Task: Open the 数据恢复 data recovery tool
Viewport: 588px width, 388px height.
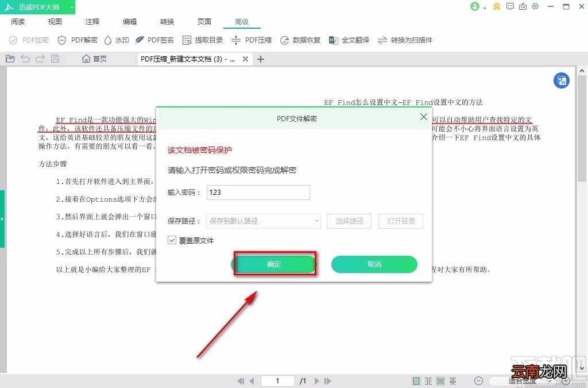Action: (x=300, y=40)
